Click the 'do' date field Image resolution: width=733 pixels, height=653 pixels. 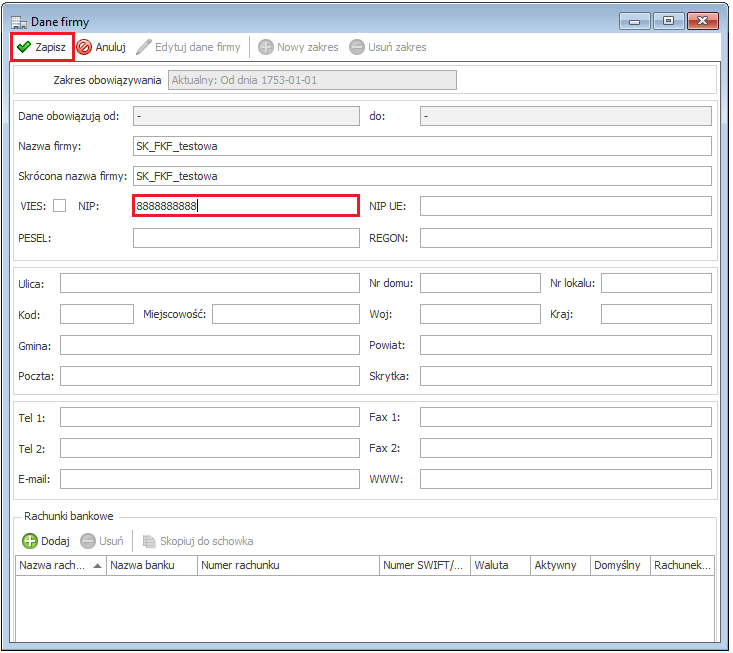566,116
